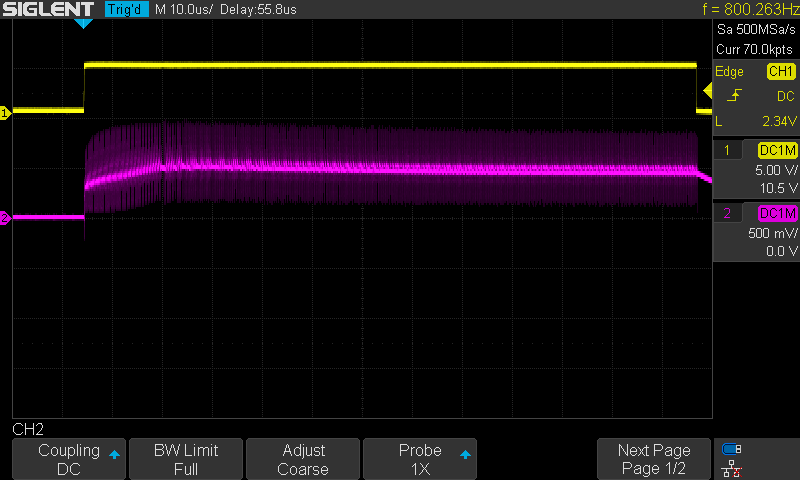Click the USB device status icon
This screenshot has height=480, width=800.
(732, 449)
